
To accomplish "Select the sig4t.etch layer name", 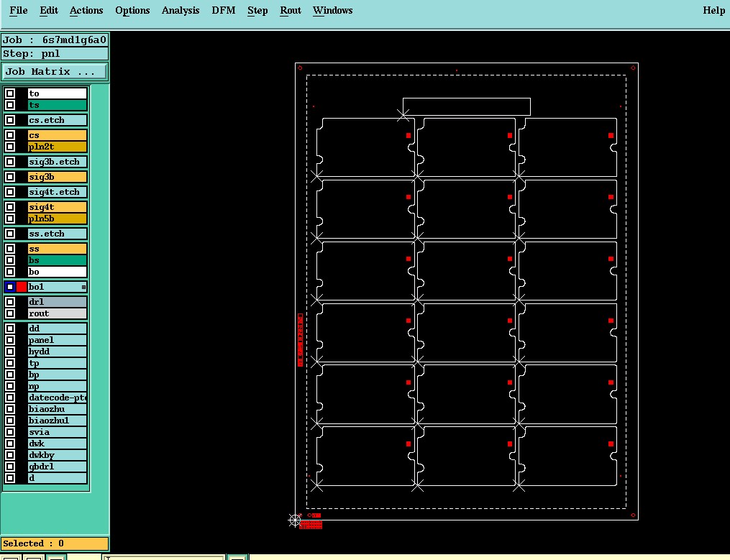I will pos(58,192).
